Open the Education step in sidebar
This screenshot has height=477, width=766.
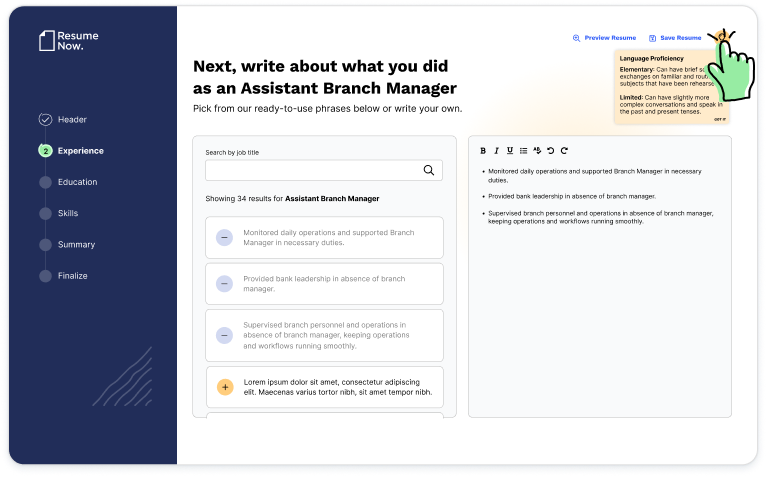tap(77, 182)
